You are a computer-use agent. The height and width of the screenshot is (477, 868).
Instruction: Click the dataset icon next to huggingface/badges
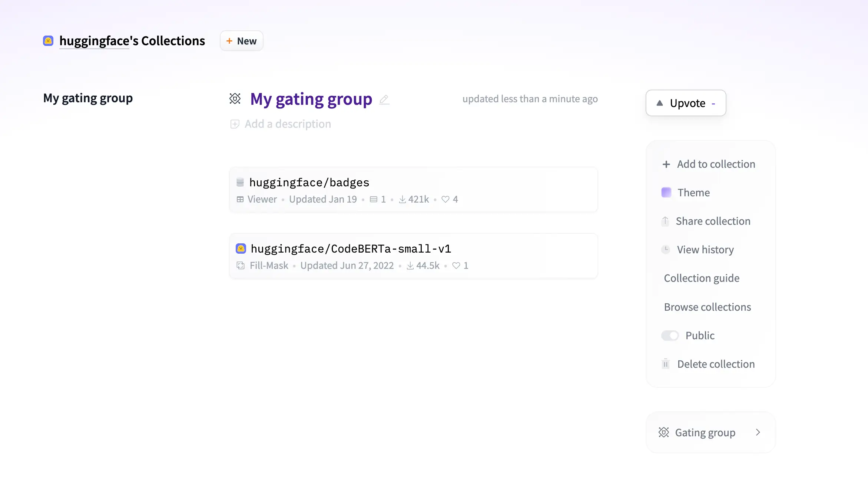coord(240,182)
